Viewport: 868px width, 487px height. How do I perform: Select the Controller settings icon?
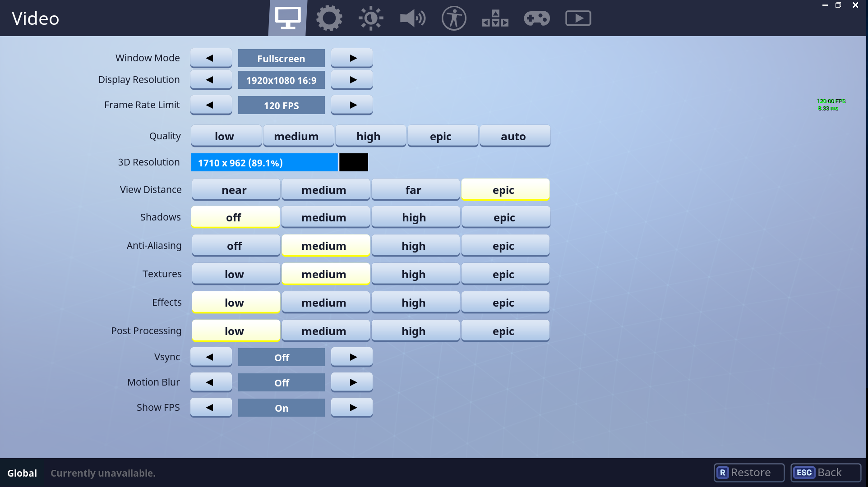[x=536, y=18]
